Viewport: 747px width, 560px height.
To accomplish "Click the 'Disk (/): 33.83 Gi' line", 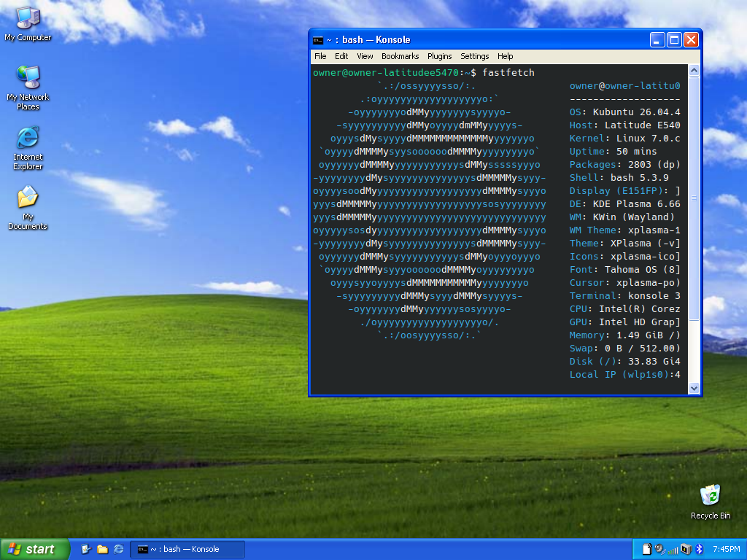I will tap(624, 362).
